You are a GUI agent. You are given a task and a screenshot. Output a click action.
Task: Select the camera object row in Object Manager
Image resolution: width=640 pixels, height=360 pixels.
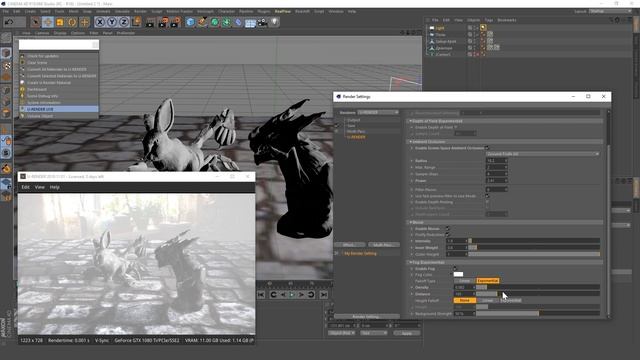coord(443,54)
